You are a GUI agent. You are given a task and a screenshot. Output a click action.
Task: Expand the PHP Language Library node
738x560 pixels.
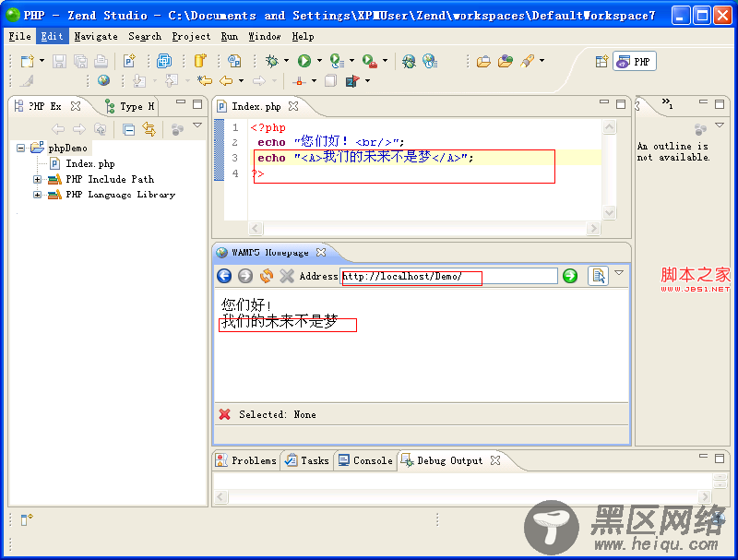click(38, 195)
